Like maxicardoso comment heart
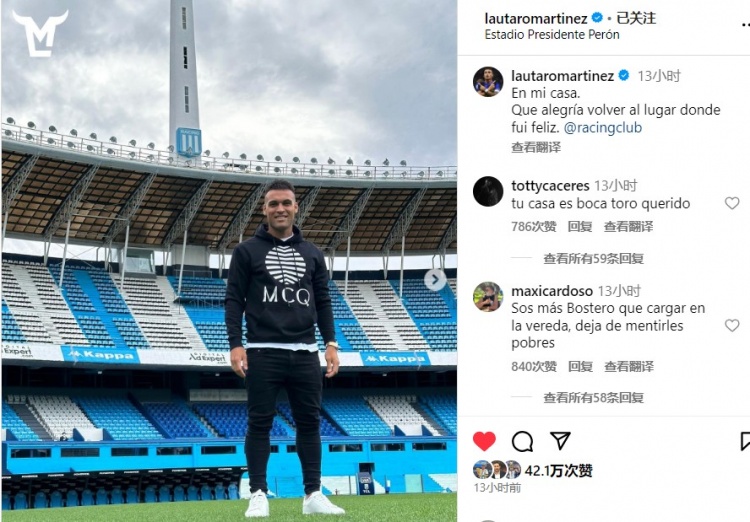The height and width of the screenshot is (522, 750). point(732,325)
